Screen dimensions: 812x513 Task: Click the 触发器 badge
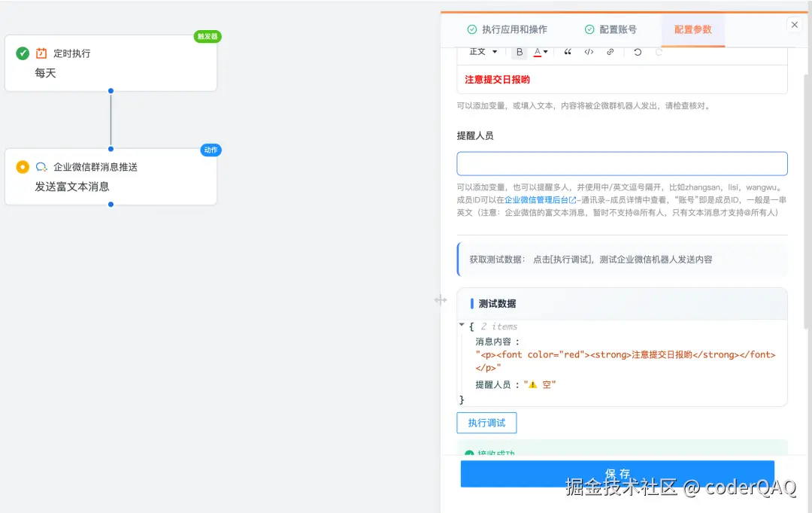coord(208,36)
